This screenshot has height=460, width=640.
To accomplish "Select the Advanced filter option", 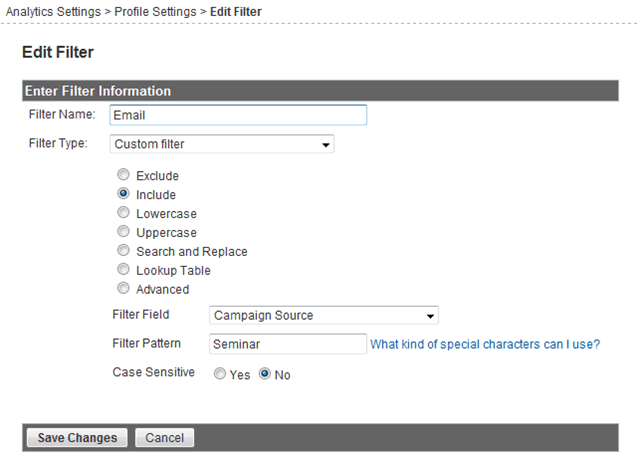I will (x=123, y=288).
